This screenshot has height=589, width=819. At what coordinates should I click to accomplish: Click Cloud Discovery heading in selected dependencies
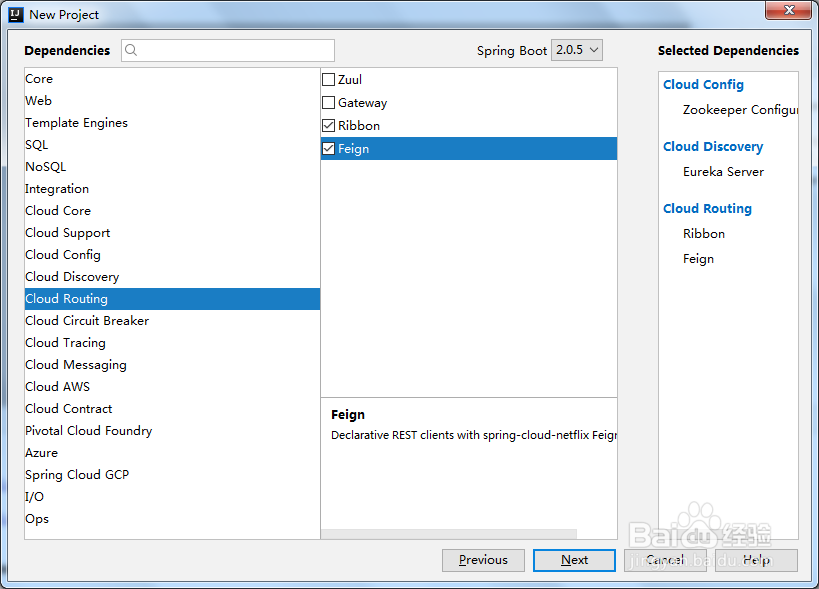(713, 147)
